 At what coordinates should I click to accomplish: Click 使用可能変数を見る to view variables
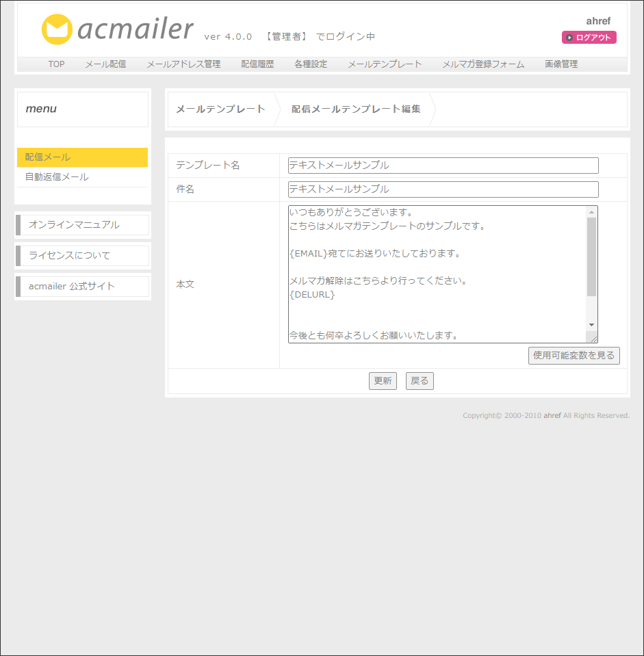[574, 355]
